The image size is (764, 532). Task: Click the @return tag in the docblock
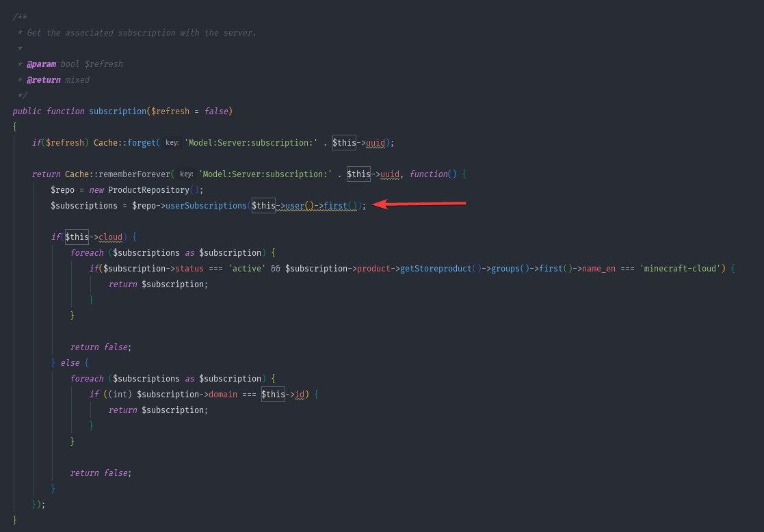click(x=44, y=80)
